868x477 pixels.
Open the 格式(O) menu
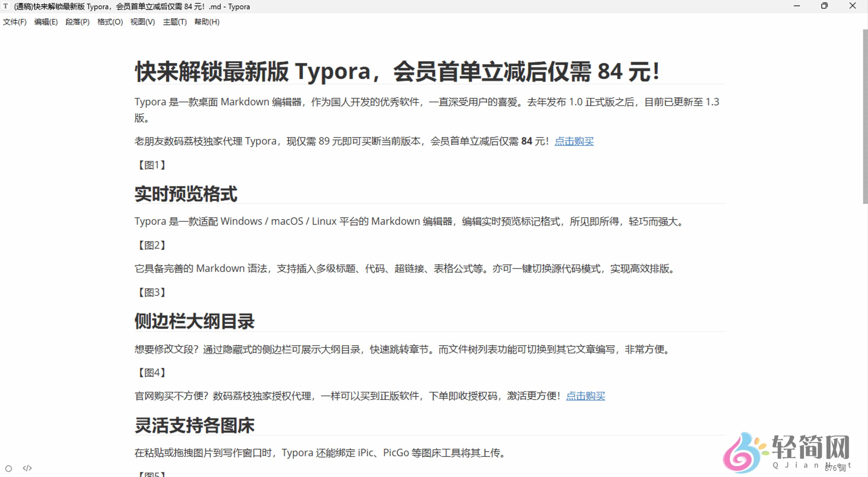109,22
